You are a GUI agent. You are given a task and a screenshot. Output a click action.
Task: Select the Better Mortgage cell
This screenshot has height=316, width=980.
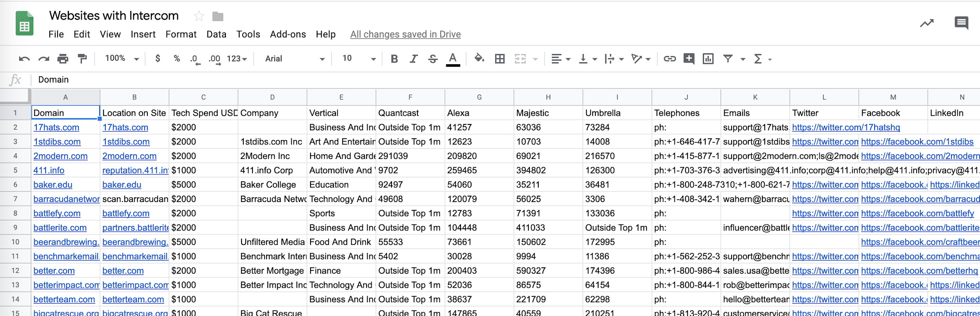point(272,271)
